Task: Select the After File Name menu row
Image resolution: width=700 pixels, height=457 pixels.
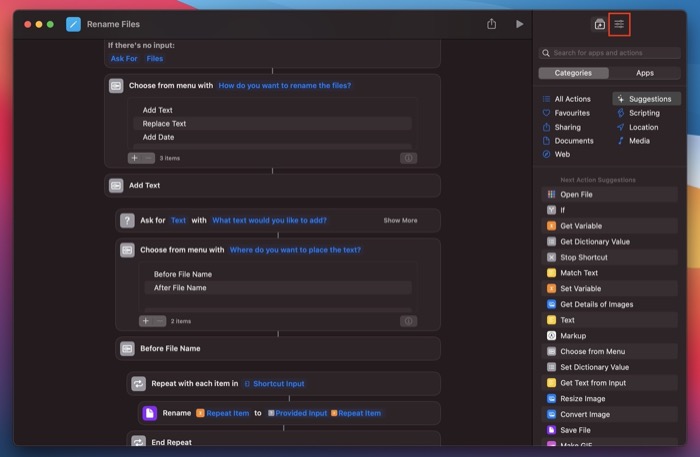Action: coord(278,288)
